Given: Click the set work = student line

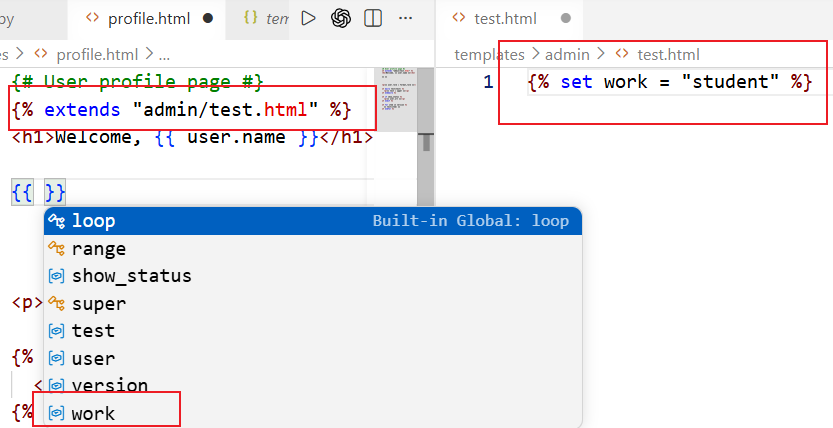Looking at the screenshot, I should click(670, 82).
